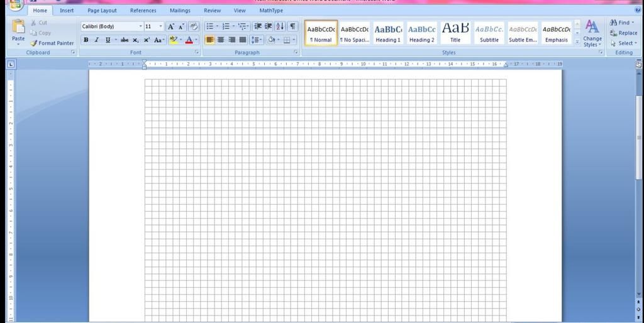Click the Increase Indent icon
644x323 pixels.
point(268,26)
